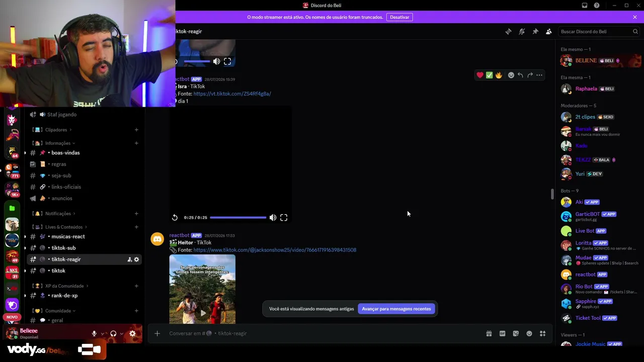
Task: Open Discord help question mark icon
Action: pyautogui.click(x=597, y=6)
